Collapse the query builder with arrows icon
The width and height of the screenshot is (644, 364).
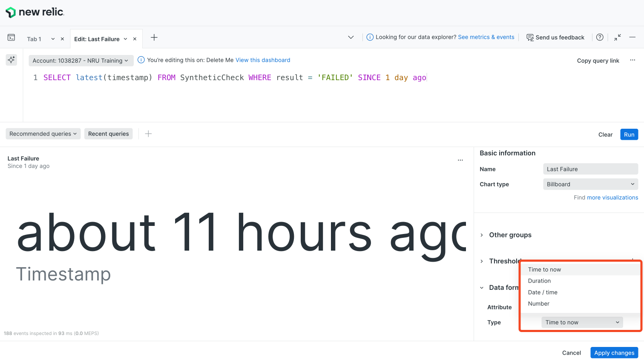coord(617,38)
